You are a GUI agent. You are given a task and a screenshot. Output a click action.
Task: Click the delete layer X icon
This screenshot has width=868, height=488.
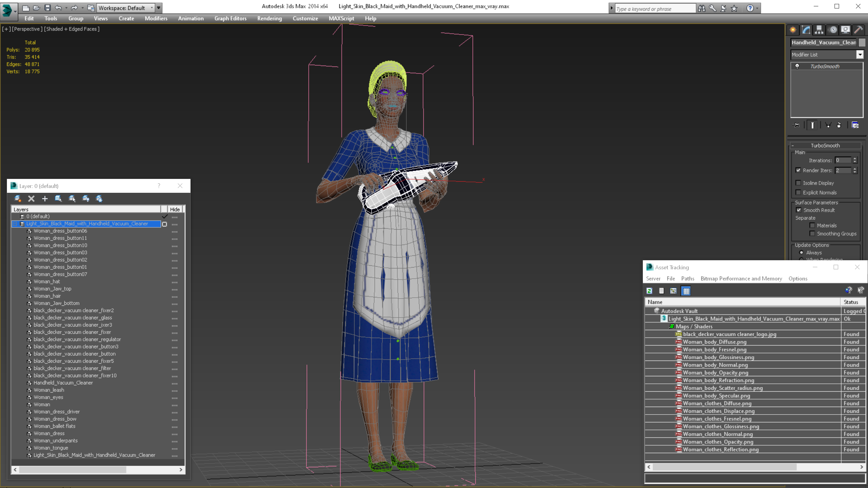tap(31, 199)
